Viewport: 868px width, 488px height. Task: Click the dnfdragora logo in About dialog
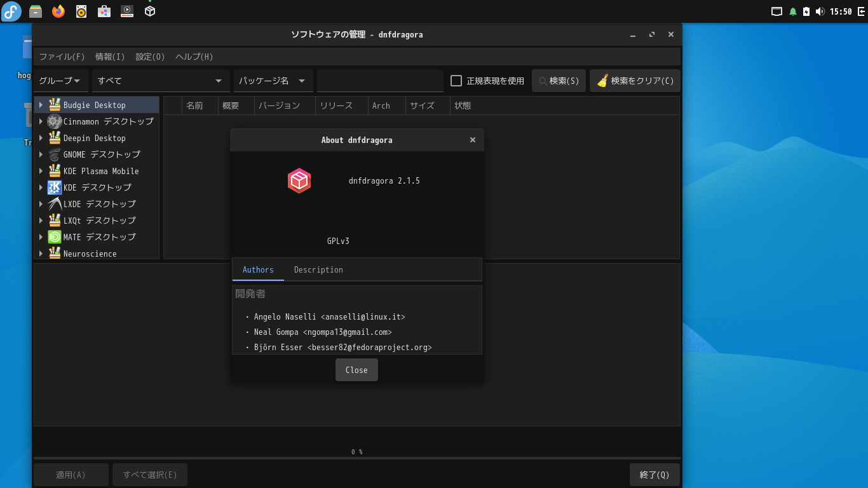tap(299, 181)
